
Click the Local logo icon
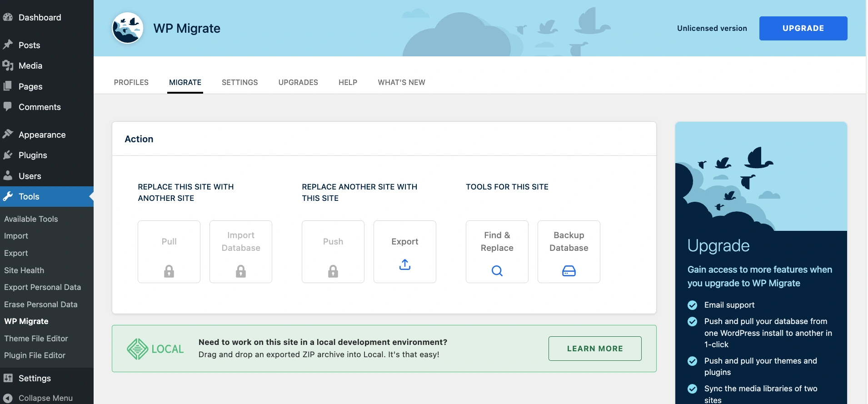tap(137, 349)
